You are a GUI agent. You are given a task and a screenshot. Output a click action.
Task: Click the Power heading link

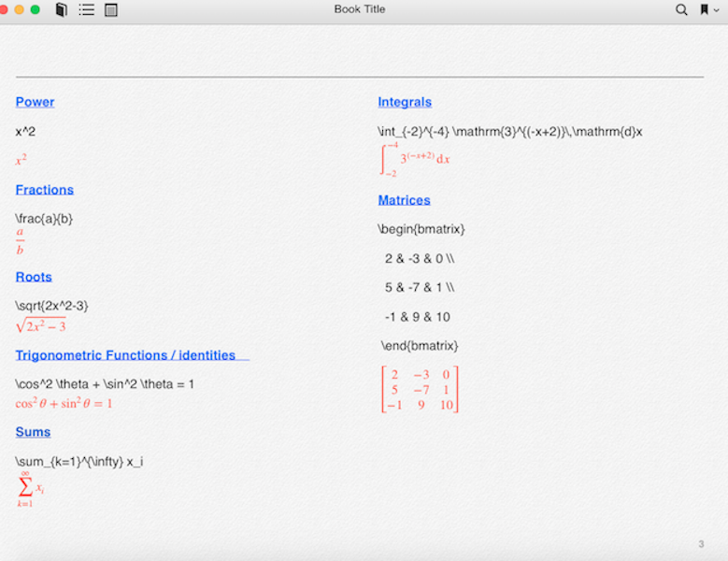35,102
